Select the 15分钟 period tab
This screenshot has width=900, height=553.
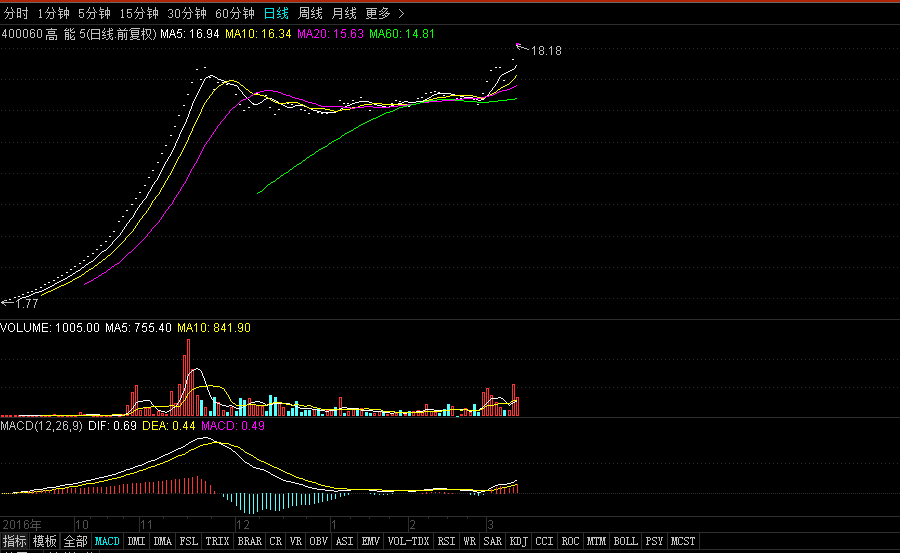(x=139, y=13)
